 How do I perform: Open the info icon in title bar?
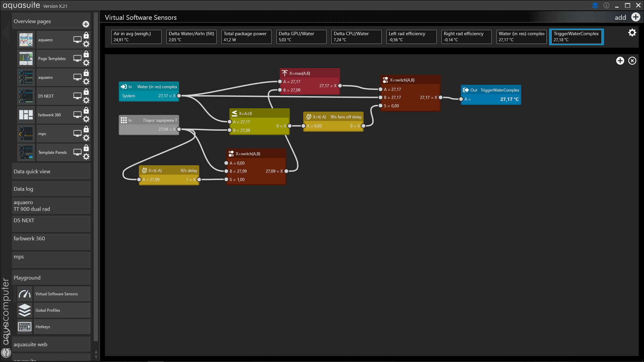606,5
